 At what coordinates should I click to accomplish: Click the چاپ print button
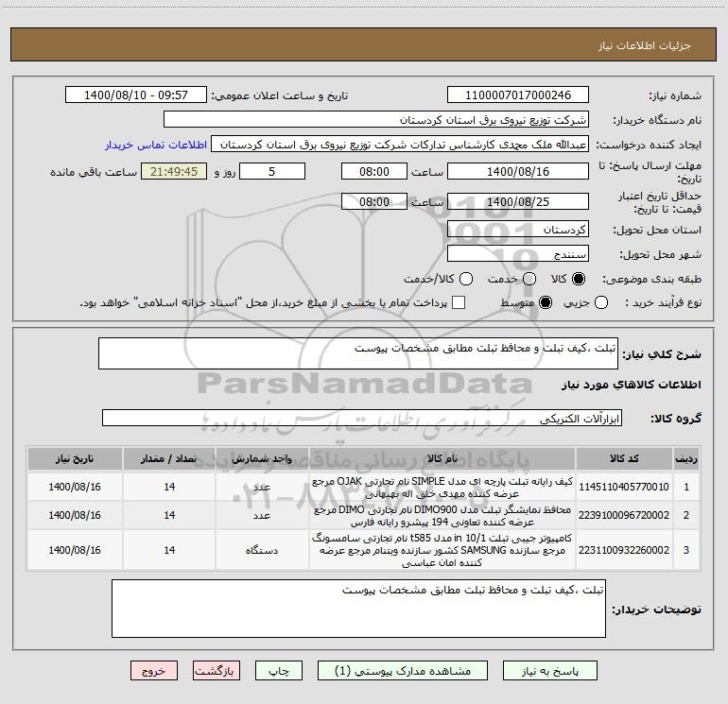279,671
